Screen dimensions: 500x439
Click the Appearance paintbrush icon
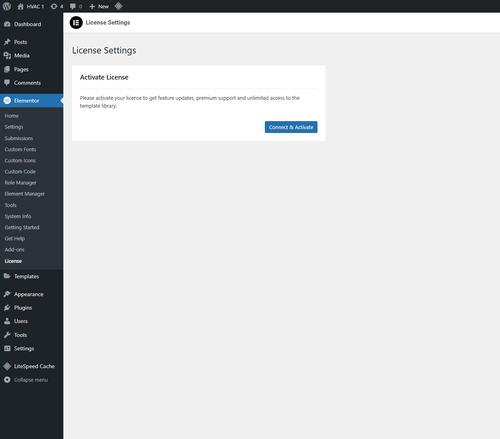[x=7, y=294]
